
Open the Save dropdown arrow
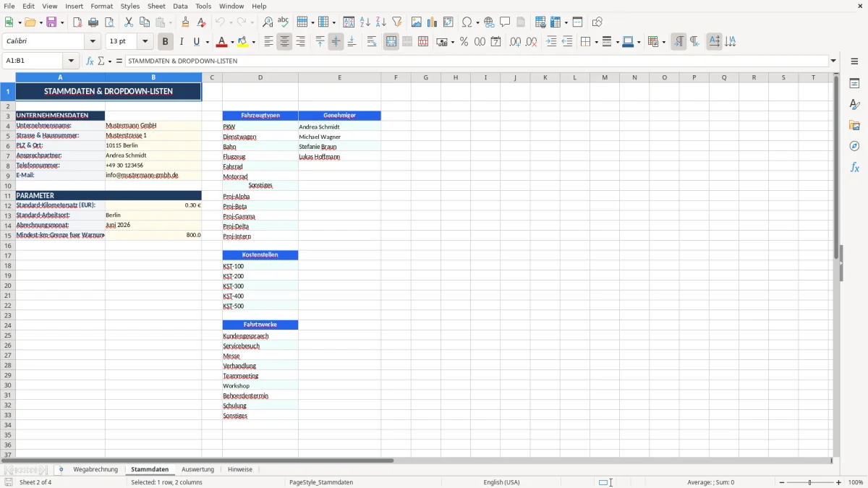(62, 22)
